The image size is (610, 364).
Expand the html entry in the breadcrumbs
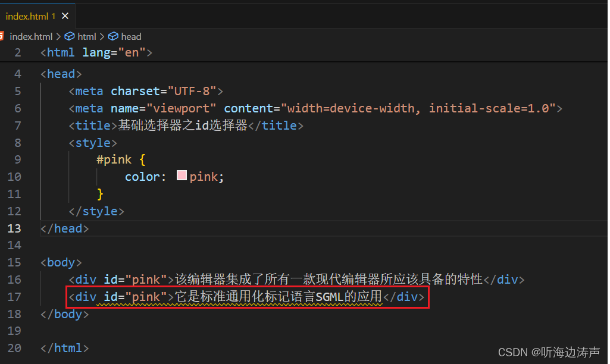[86, 36]
